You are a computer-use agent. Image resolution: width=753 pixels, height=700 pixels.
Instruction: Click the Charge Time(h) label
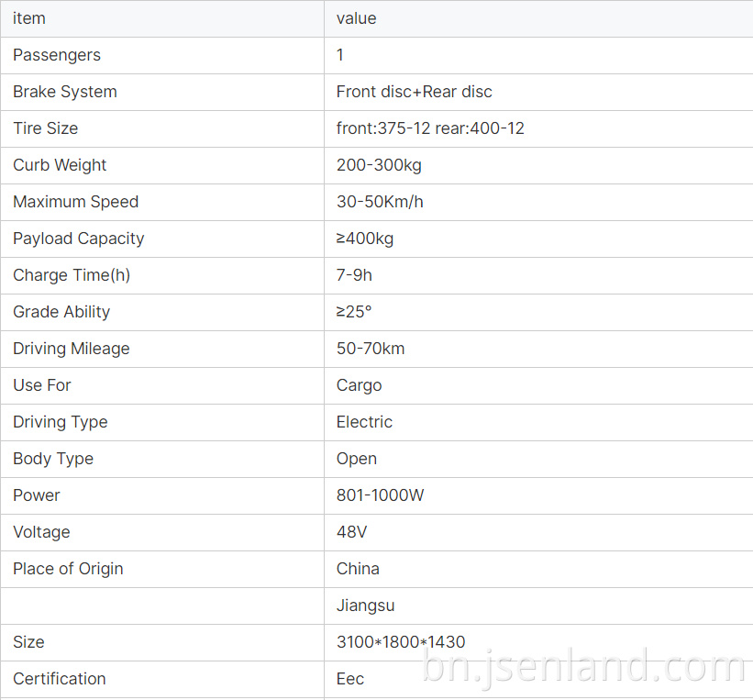tap(71, 275)
